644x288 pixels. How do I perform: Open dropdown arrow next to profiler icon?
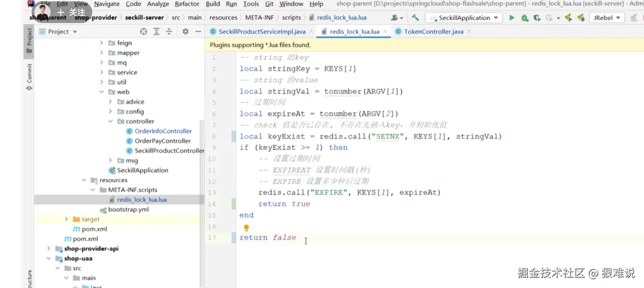pos(558,19)
